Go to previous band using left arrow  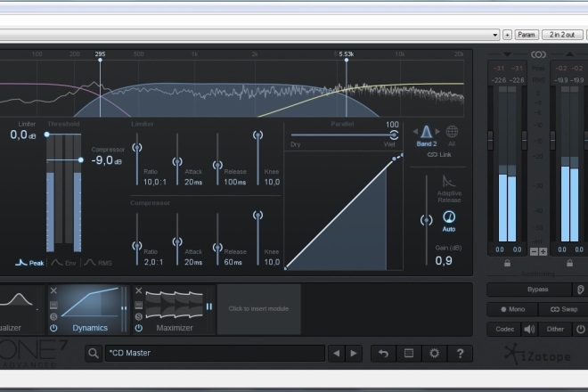(x=415, y=132)
